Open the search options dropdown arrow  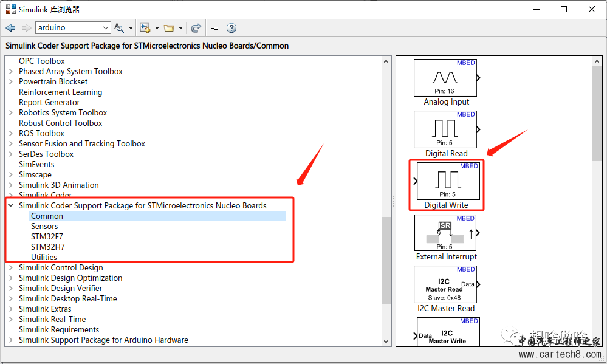131,28
